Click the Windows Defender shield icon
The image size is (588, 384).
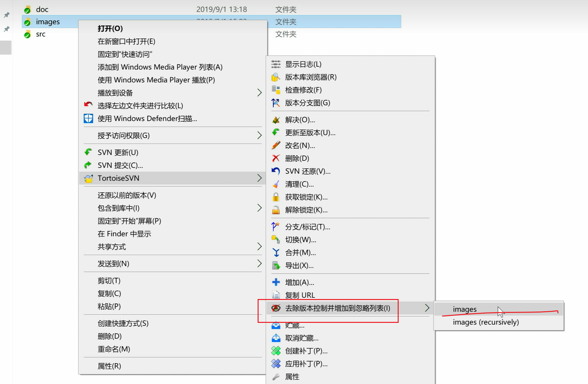pos(88,118)
